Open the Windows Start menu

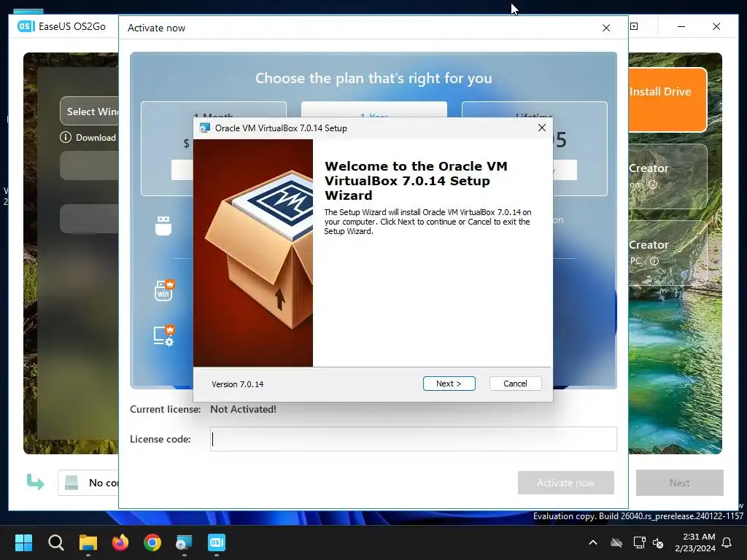pyautogui.click(x=23, y=542)
